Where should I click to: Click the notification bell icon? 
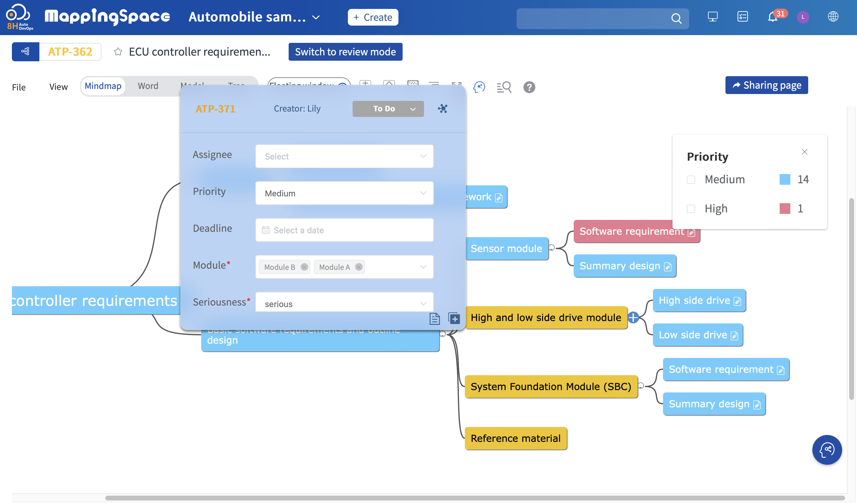772,17
